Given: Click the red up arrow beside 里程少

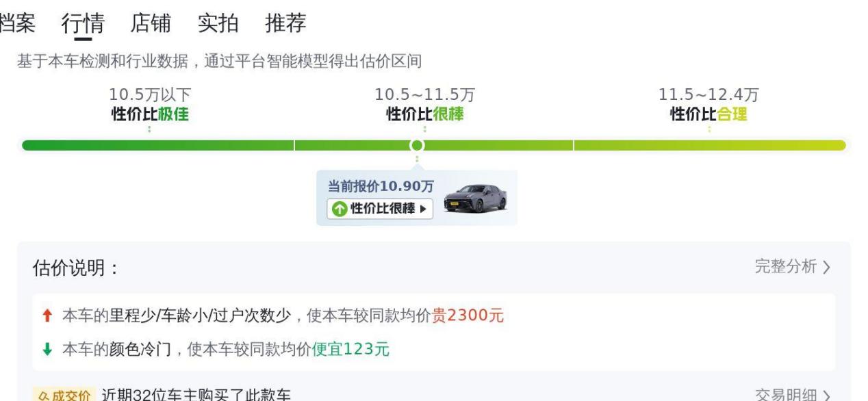Looking at the screenshot, I should click(47, 315).
